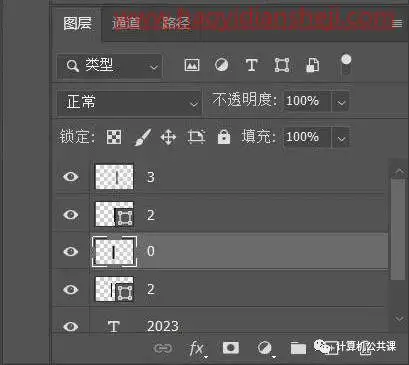Viewport: 409px width, 365px height.
Task: Click the 填充 fill 100% field
Action: [x=307, y=137]
